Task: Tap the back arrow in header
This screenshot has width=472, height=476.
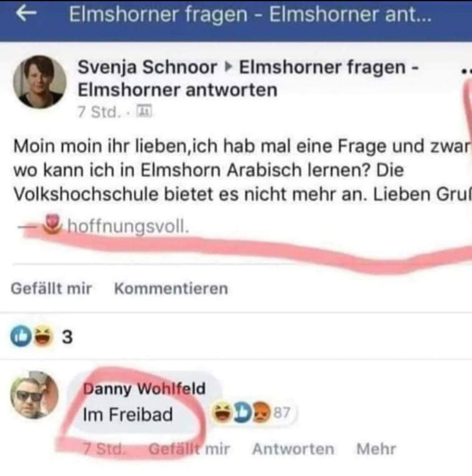Action: [x=26, y=14]
